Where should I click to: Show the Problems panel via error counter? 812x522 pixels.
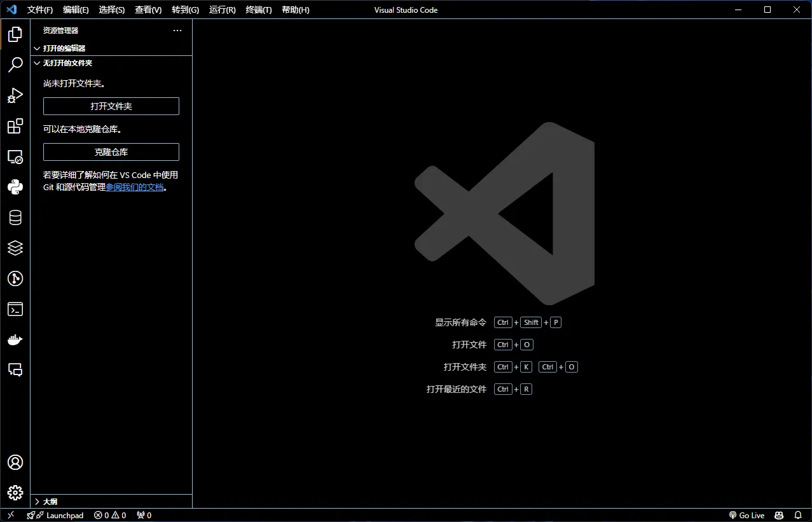[x=109, y=515]
